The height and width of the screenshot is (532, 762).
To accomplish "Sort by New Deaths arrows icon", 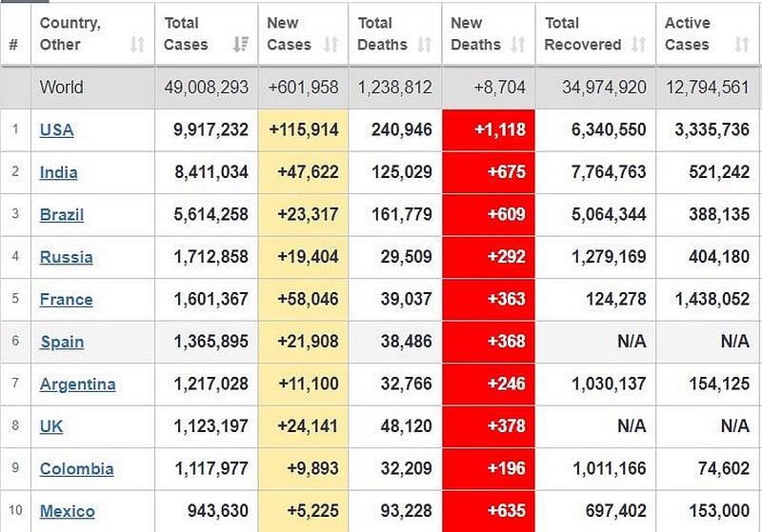I will point(518,45).
